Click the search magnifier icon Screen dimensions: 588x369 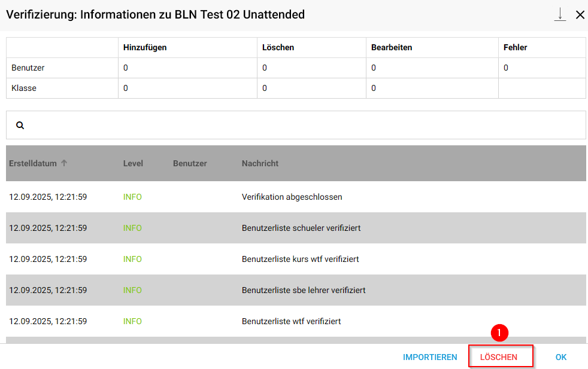pyautogui.click(x=20, y=126)
